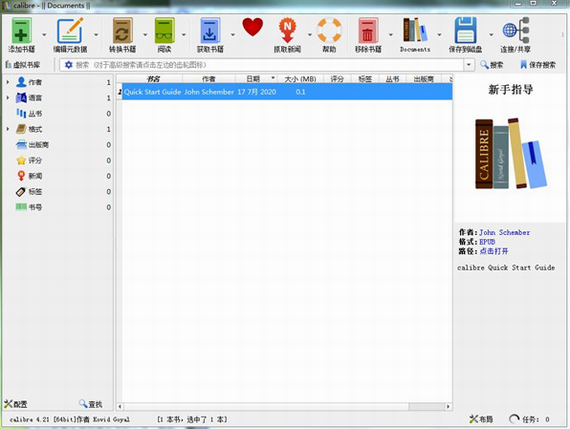Click the Remove books (移除书籍) trash icon
Image resolution: width=570 pixels, height=429 pixels.
click(x=368, y=31)
